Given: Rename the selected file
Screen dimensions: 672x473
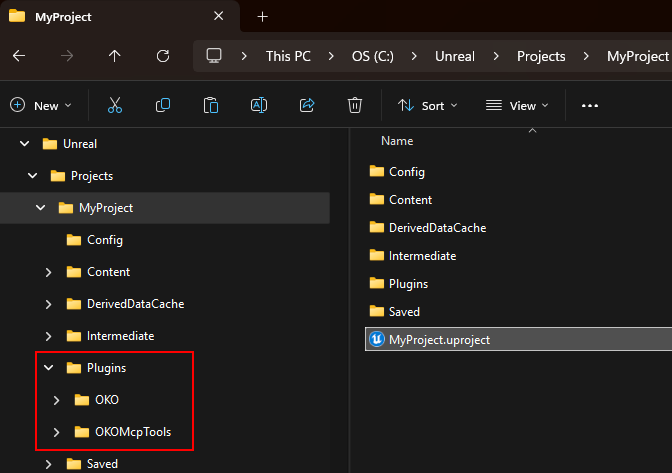Looking at the screenshot, I should (259, 105).
